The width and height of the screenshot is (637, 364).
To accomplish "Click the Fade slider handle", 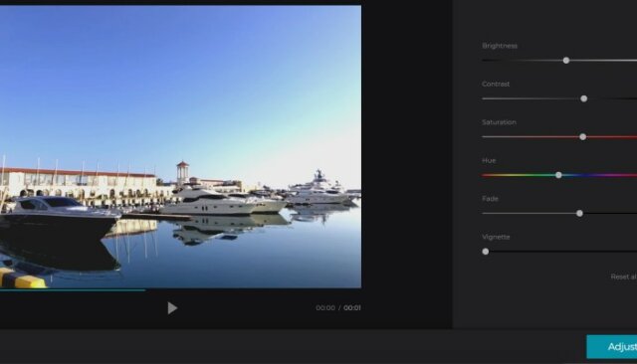I will (x=579, y=213).
